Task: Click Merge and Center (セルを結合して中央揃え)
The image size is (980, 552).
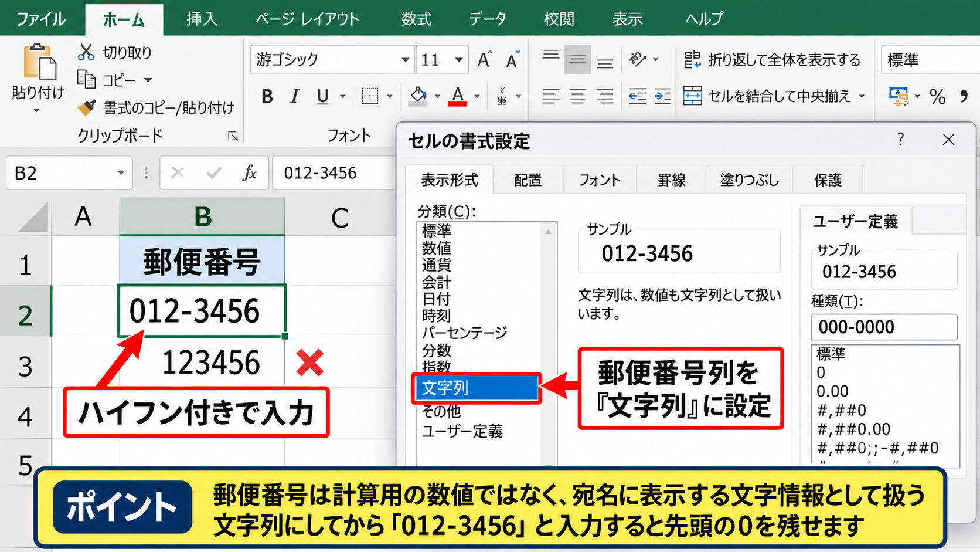Action: click(767, 96)
